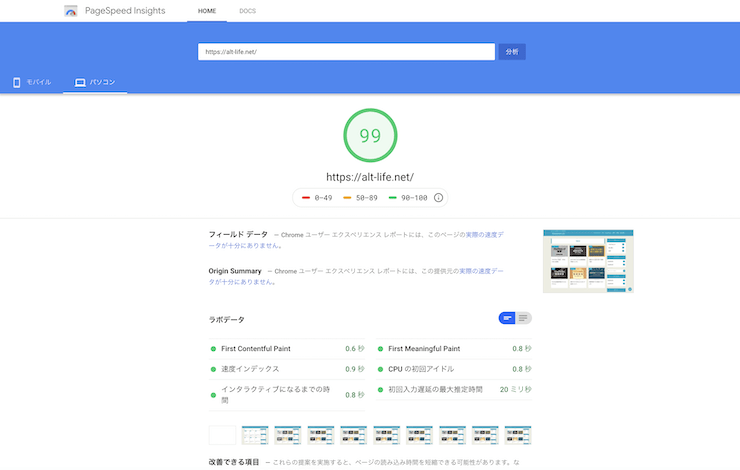The height and width of the screenshot is (470, 740).
Task: Click the score legend info icon
Action: pos(438,198)
